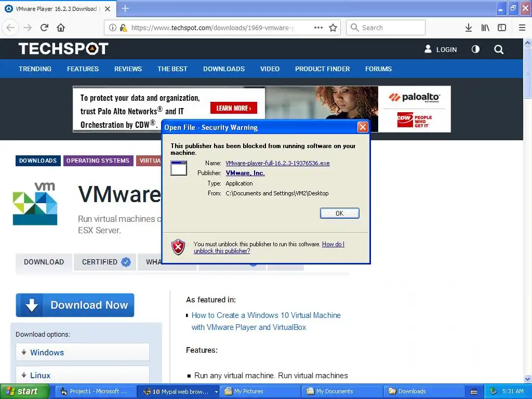Click the red shield blocked icon
The width and height of the screenshot is (532, 399).
pos(178,247)
